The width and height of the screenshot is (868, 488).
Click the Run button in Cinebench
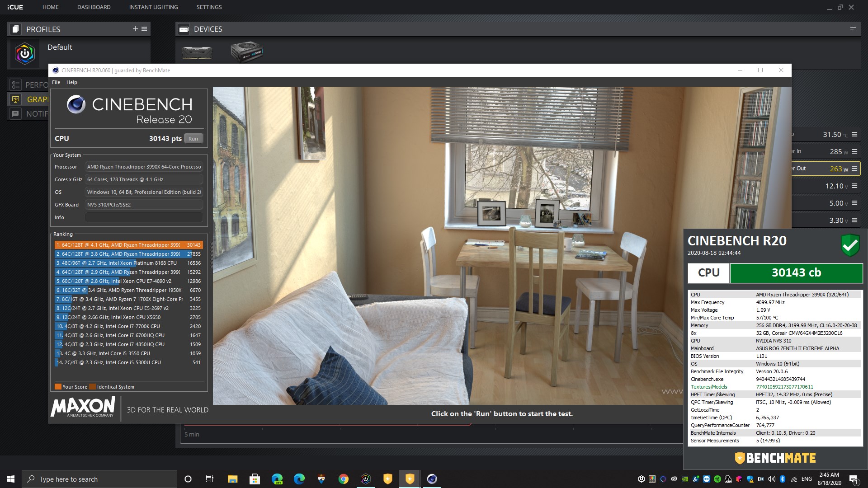point(193,139)
